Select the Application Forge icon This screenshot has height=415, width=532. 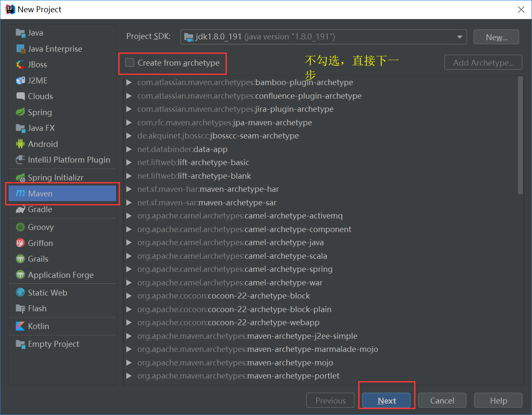tap(20, 275)
